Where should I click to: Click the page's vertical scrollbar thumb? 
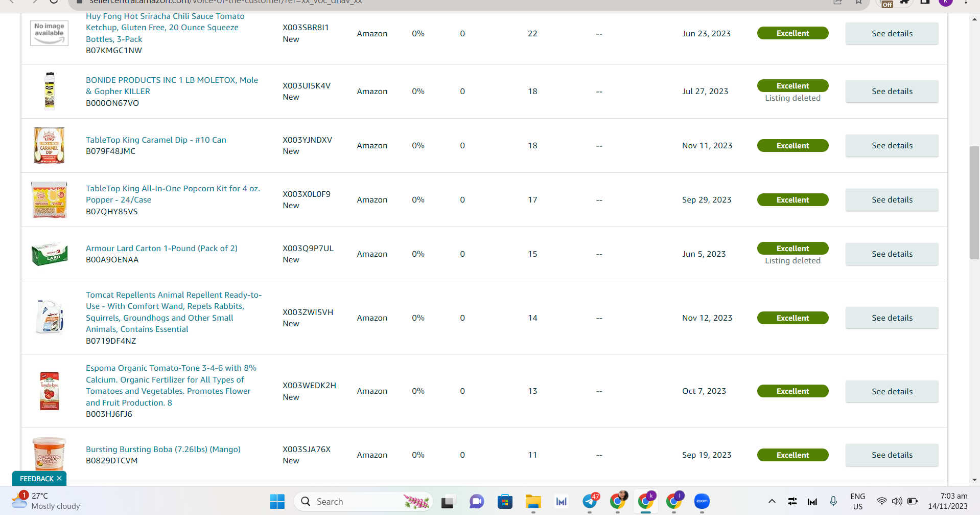[975, 203]
